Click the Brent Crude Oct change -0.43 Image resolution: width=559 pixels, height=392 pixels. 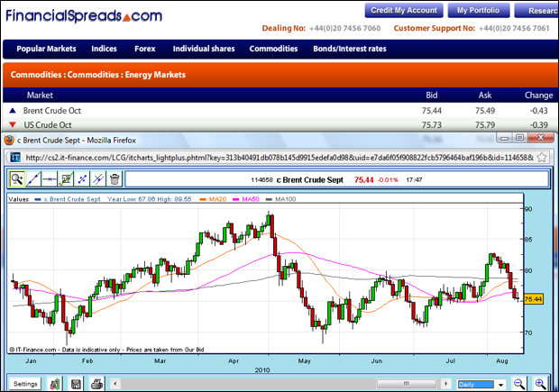(538, 111)
